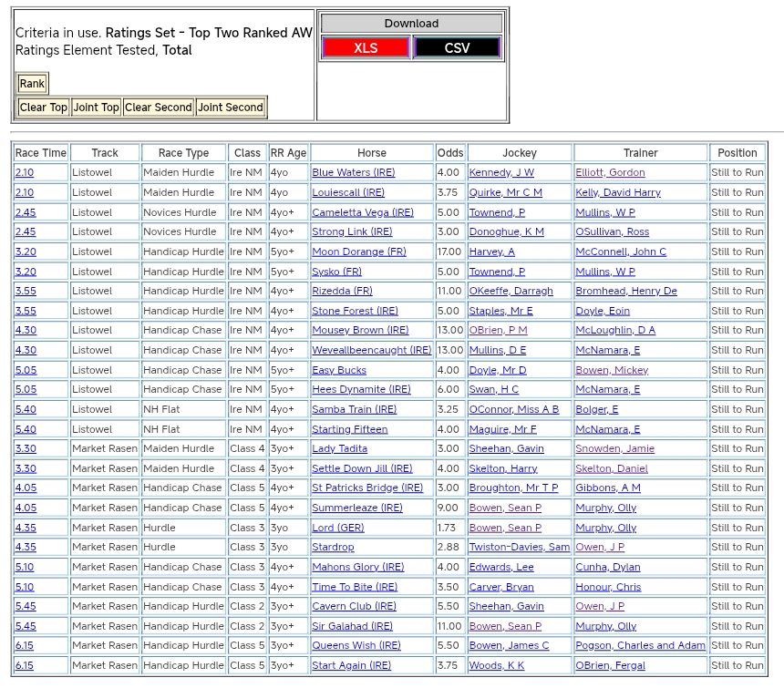Click the Horse column header
784x688 pixels.
pos(371,153)
